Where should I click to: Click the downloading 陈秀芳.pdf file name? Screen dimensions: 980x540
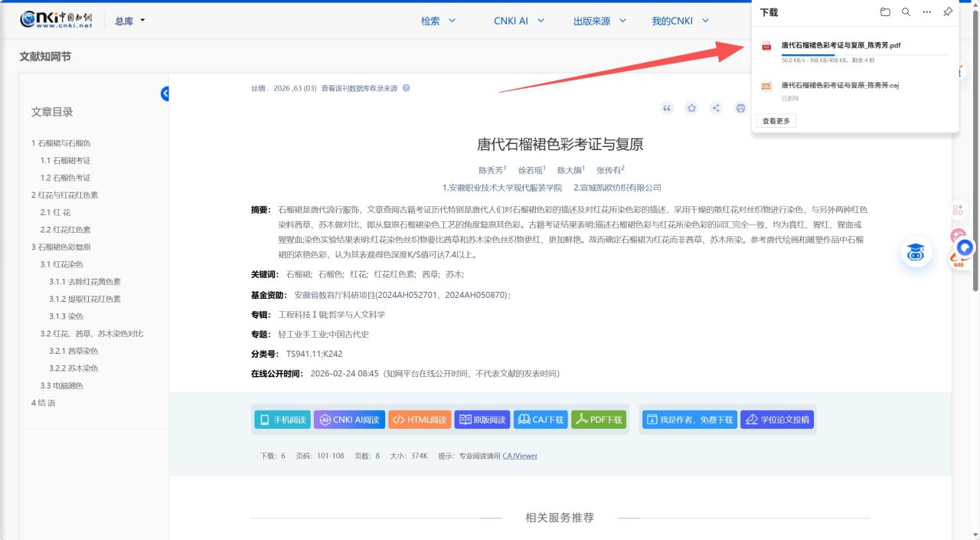(841, 45)
